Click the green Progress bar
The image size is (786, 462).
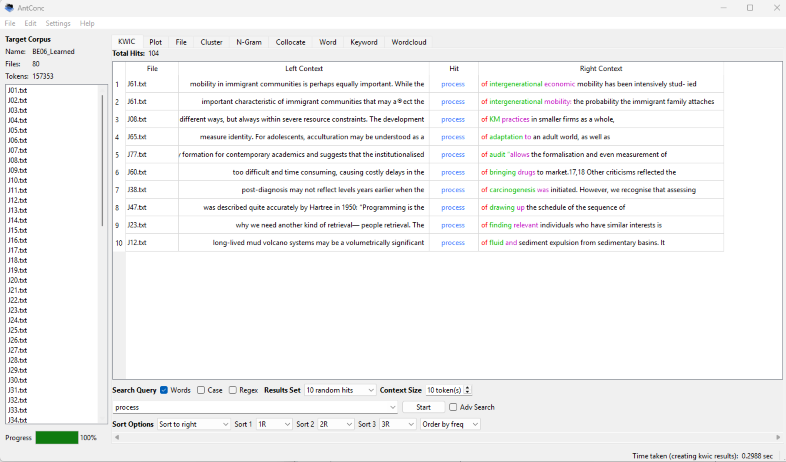pos(56,438)
